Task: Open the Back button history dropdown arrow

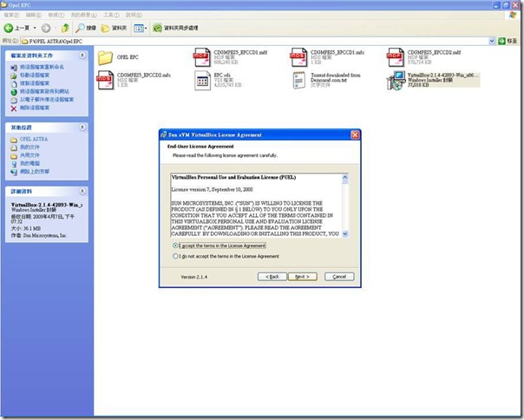Action: (x=35, y=28)
